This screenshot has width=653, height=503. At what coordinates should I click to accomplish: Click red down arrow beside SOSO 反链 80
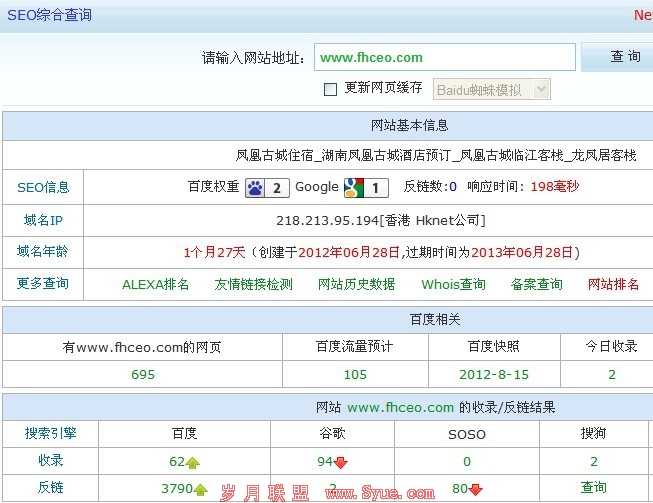click(476, 489)
